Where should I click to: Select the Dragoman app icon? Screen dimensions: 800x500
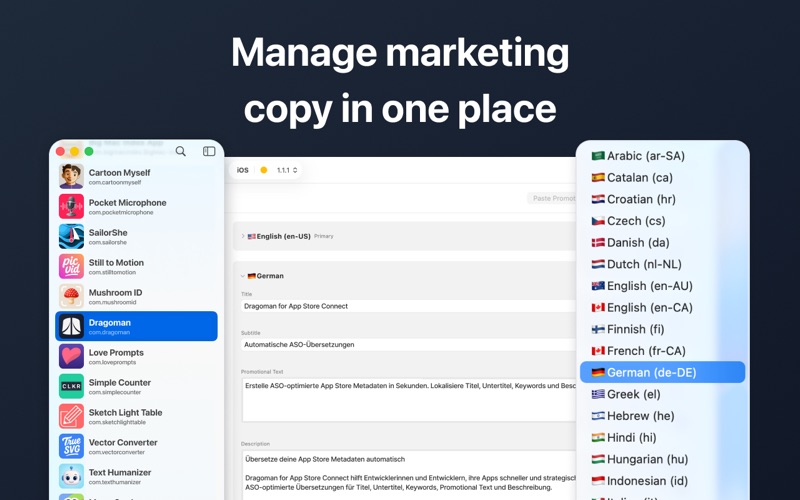(x=71, y=326)
